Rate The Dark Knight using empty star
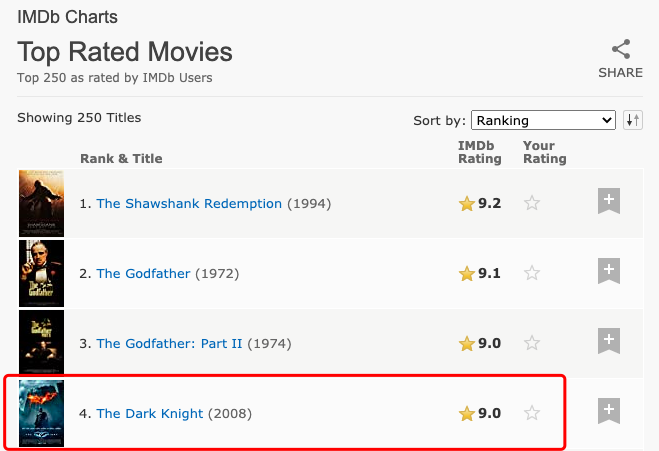This screenshot has width=659, height=451. (x=532, y=413)
